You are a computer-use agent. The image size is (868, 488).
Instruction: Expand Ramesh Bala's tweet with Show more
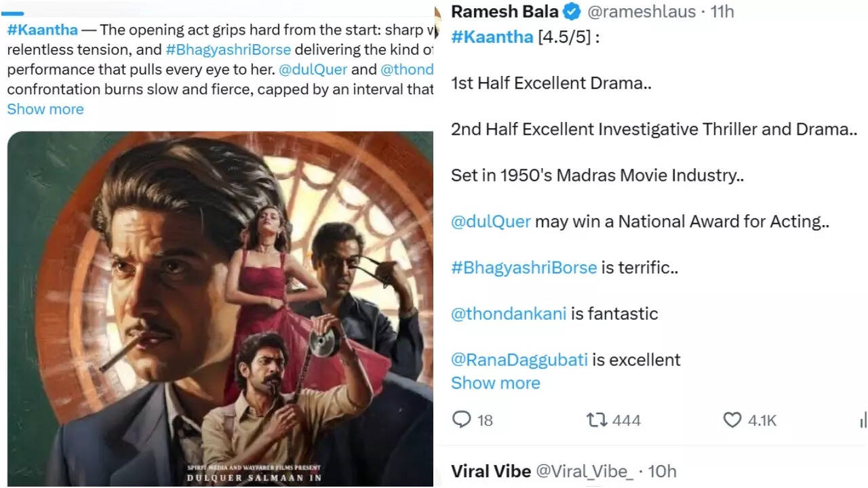(x=495, y=383)
